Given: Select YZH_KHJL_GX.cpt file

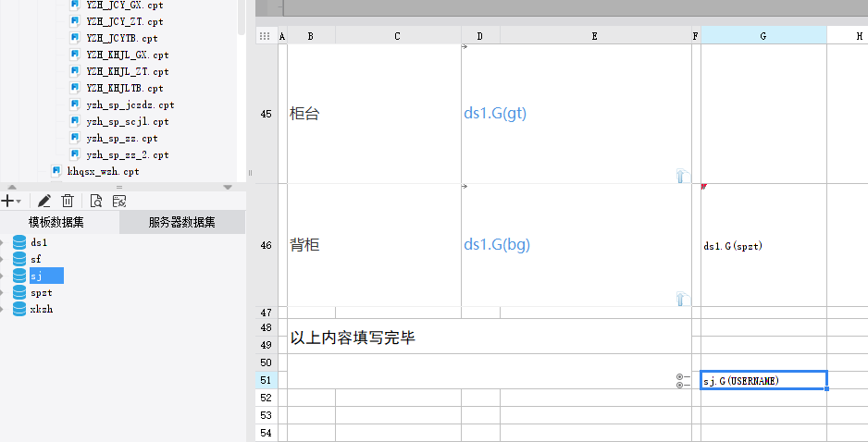Looking at the screenshot, I should point(128,55).
